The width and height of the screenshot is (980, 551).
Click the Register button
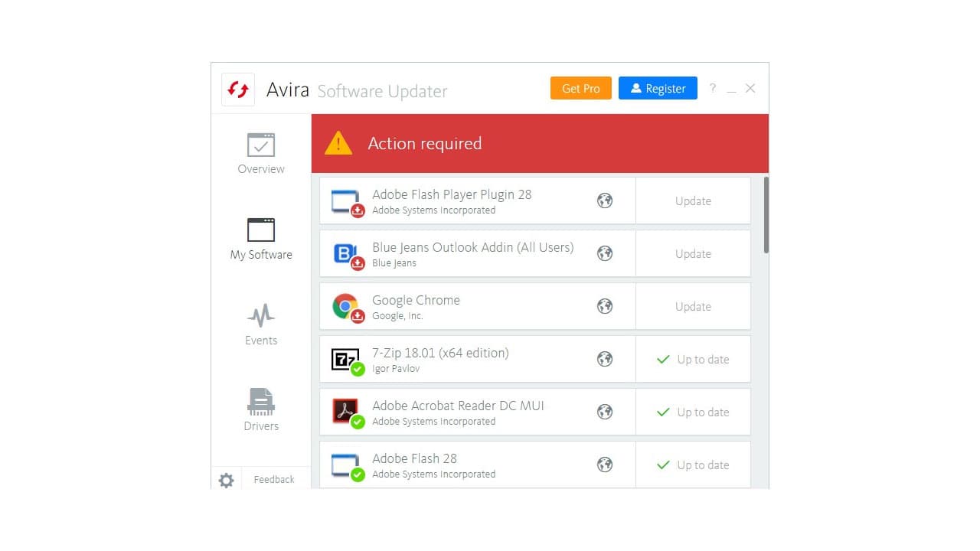657,88
